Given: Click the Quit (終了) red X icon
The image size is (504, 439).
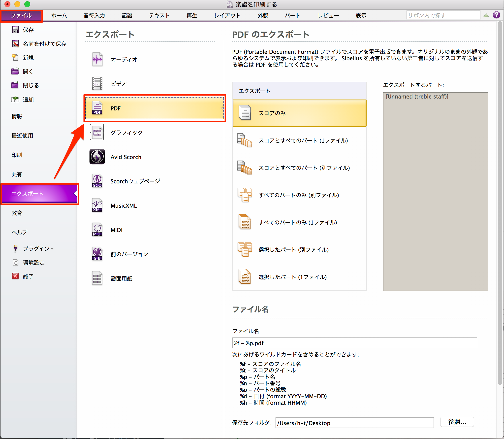Looking at the screenshot, I should (x=15, y=276).
